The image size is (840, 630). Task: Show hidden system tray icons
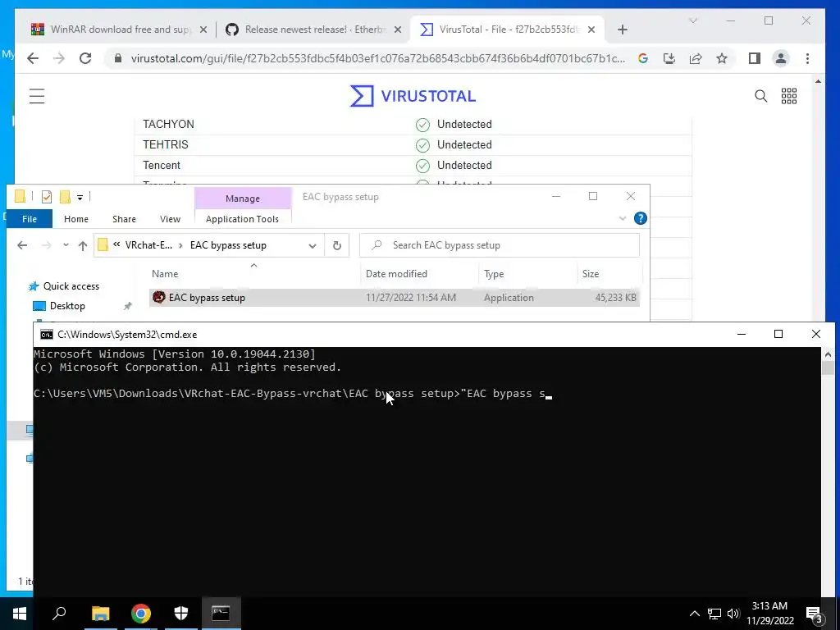pos(694,614)
